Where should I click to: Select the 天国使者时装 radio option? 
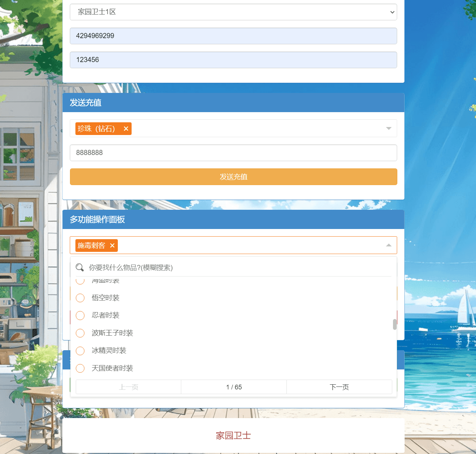[x=80, y=368]
